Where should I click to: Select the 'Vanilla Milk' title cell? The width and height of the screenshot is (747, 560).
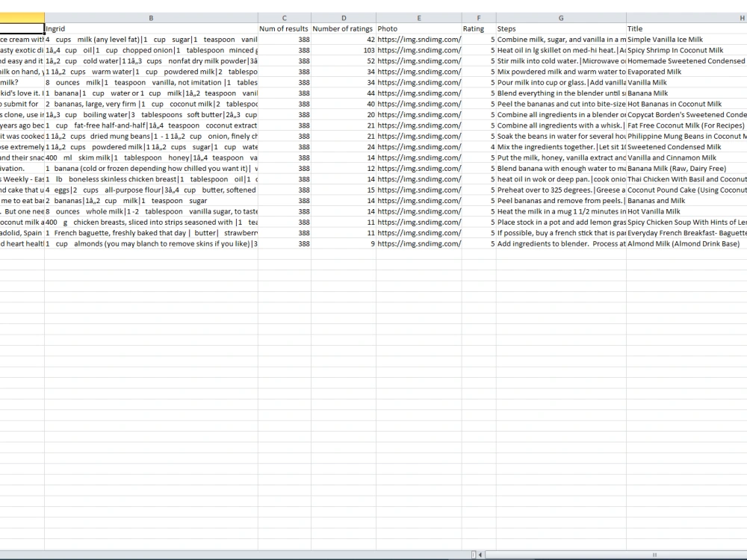(x=686, y=82)
